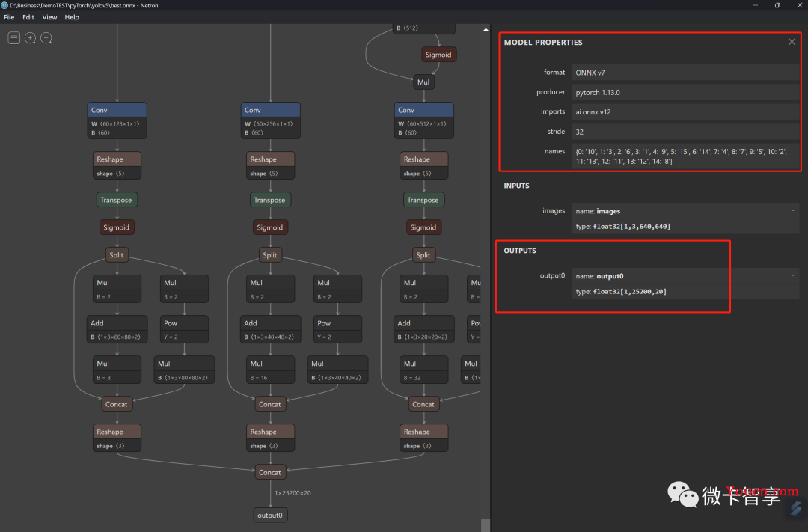Image resolution: width=808 pixels, height=532 pixels.
Task: Click the INPUTS section heading
Action: click(x=516, y=186)
